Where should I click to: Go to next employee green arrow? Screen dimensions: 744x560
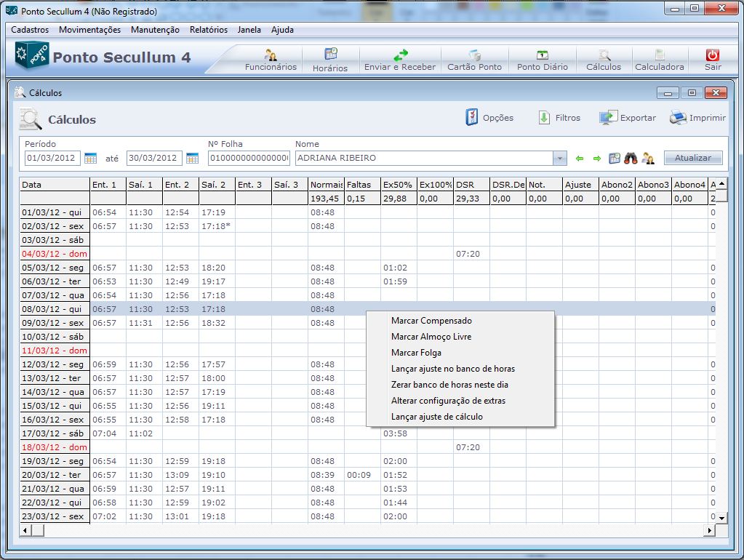[597, 159]
